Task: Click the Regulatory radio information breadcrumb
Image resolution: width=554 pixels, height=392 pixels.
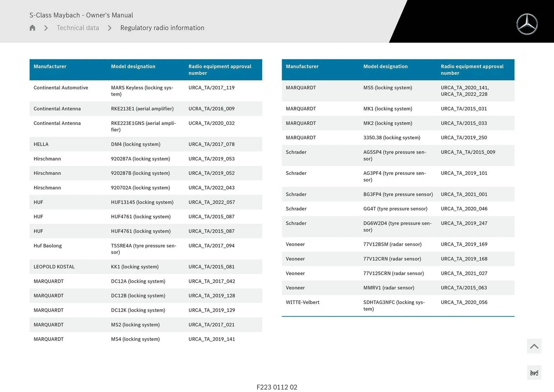Action: click(162, 28)
